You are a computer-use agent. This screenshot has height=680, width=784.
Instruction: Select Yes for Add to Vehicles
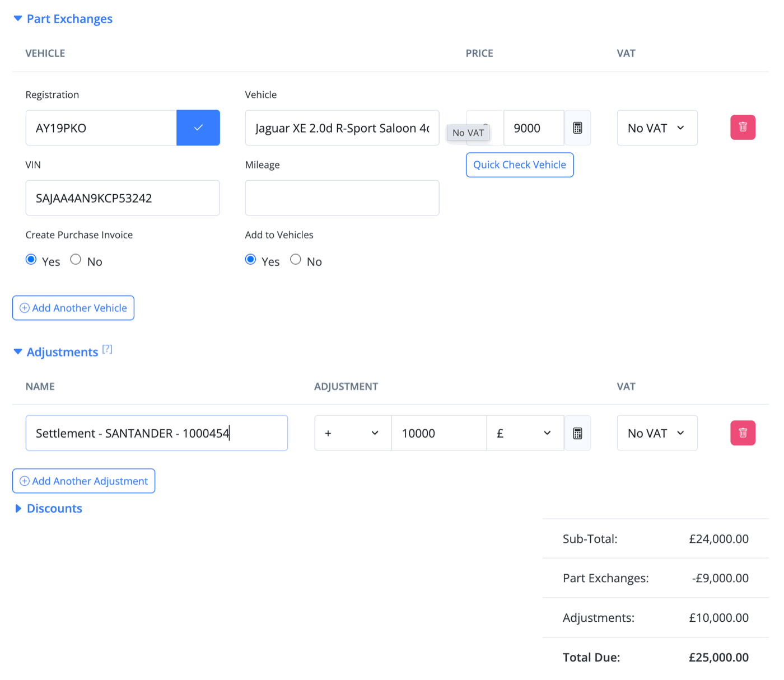click(251, 260)
